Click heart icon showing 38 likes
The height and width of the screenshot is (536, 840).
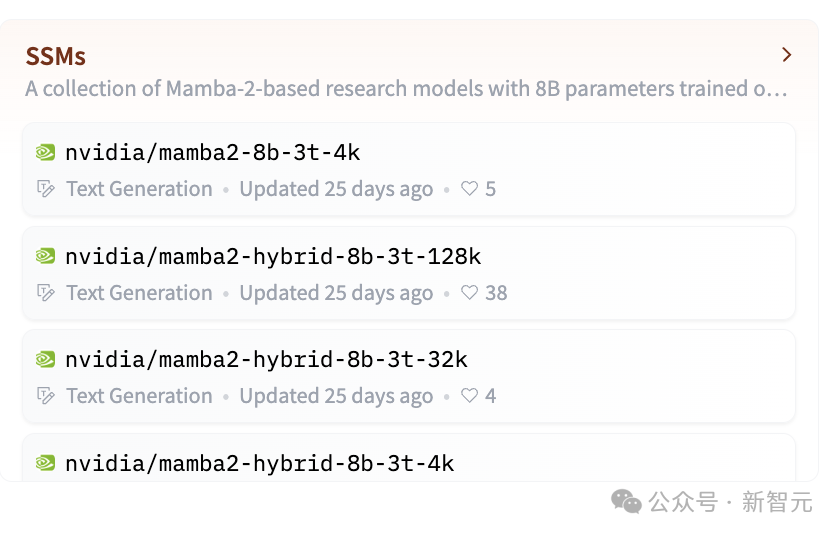(469, 293)
